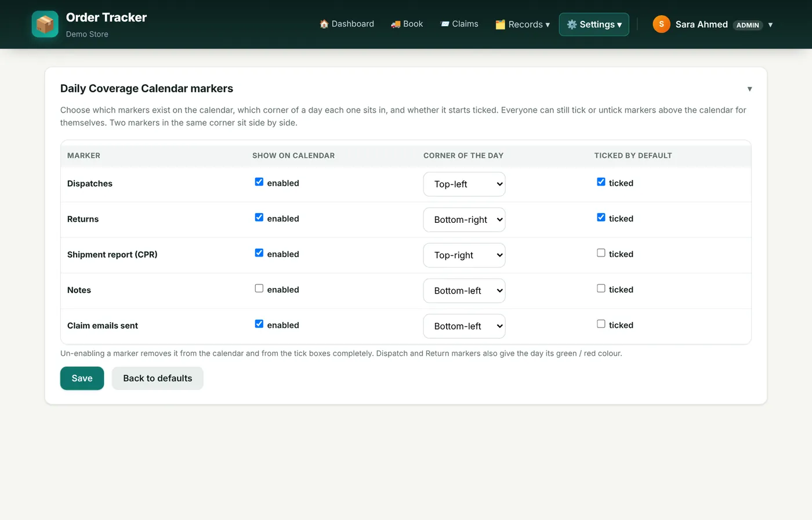812x520 pixels.
Task: Open Dispatches corner dropdown showing Top-left
Action: pos(464,184)
